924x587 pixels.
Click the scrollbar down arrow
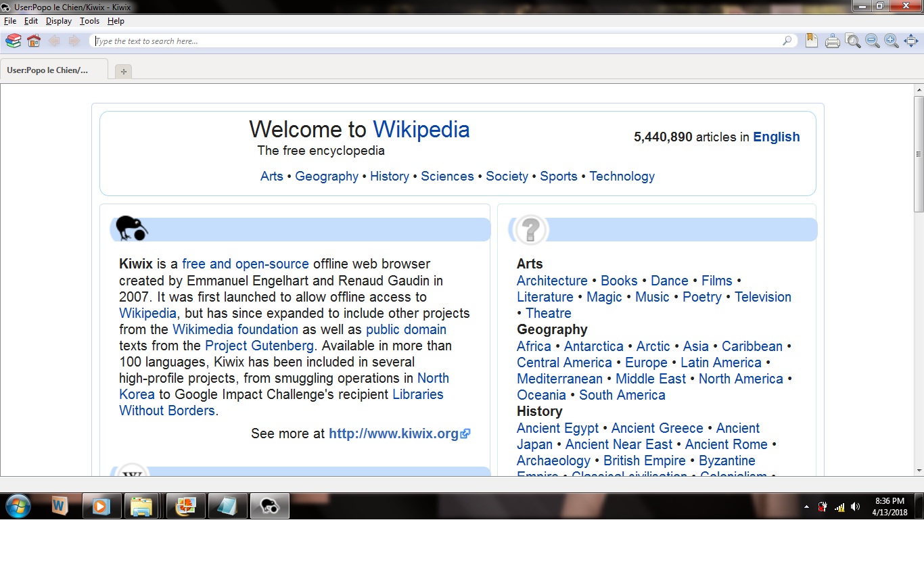(x=919, y=470)
